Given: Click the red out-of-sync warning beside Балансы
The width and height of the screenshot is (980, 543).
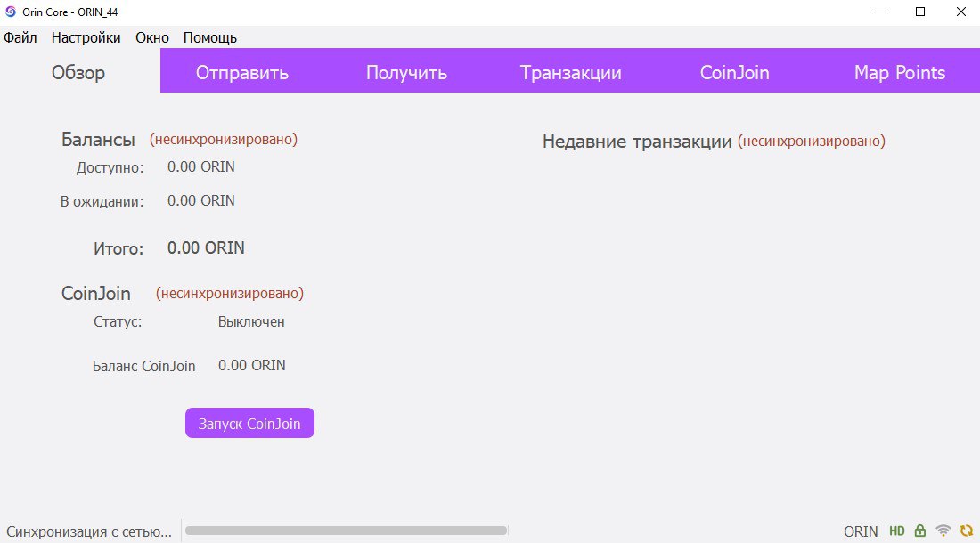Looking at the screenshot, I should click(x=223, y=140).
